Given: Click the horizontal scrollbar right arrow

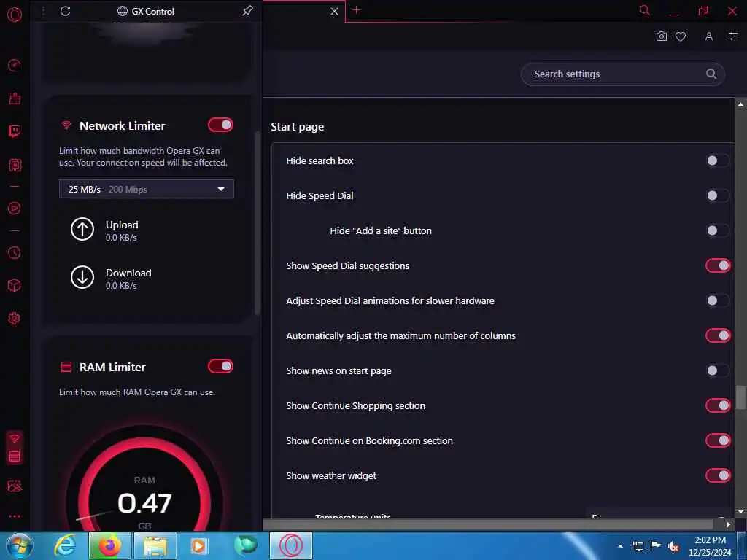Looking at the screenshot, I should tap(729, 524).
